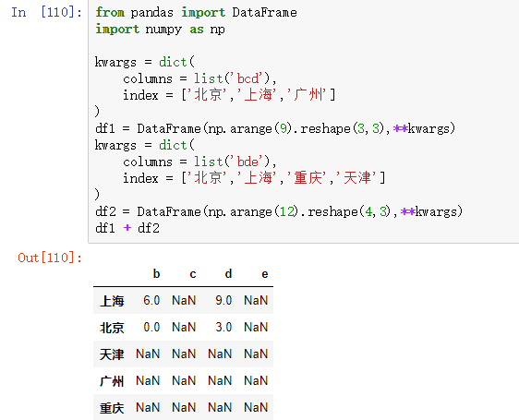
Task: Click the NaN cell under d in 广州 row
Action: click(220, 380)
